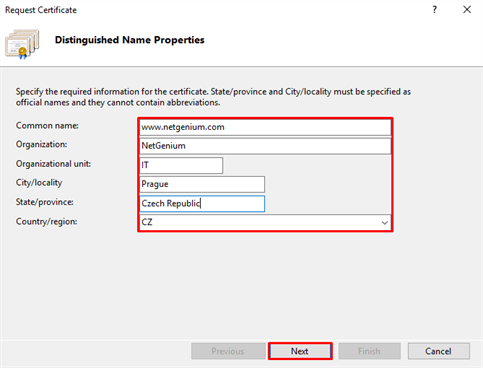
Task: Place cursor in State/province field
Action: tap(202, 204)
